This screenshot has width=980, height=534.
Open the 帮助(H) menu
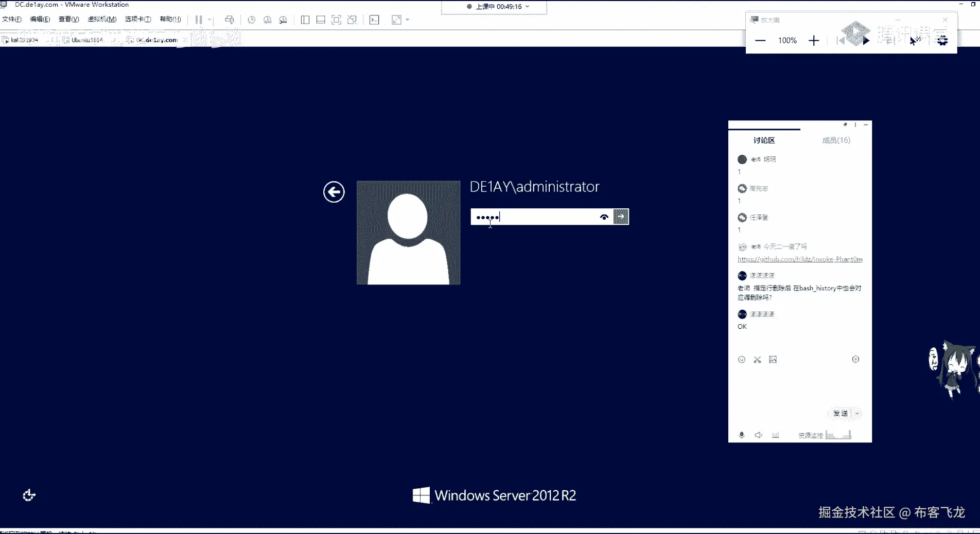pyautogui.click(x=170, y=20)
